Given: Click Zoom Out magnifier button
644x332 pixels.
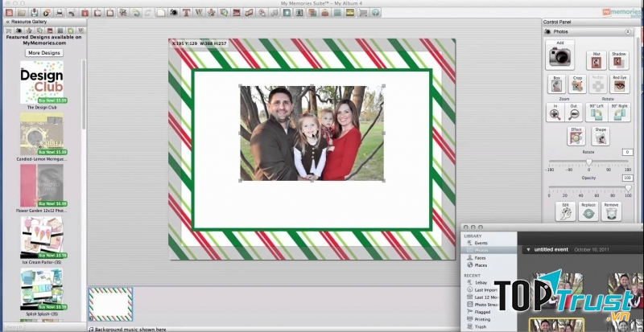Looking at the screenshot, I should [574, 113].
